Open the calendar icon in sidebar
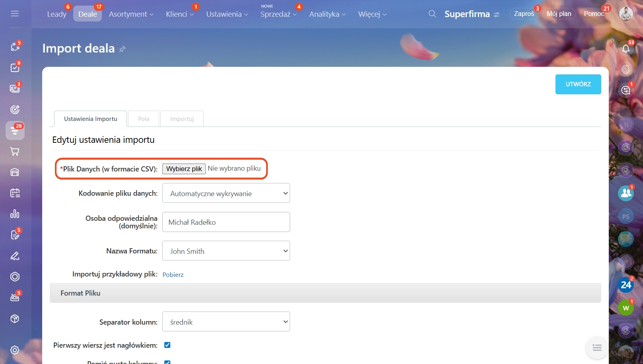This screenshot has width=643, height=364. 15,193
